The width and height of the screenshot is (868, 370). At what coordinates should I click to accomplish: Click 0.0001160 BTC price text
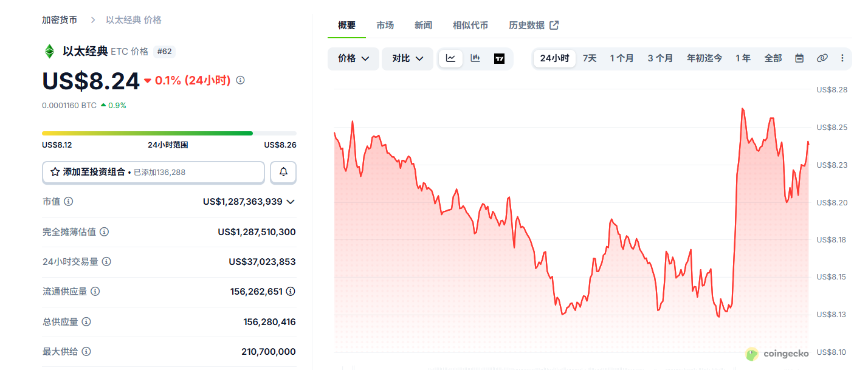69,105
